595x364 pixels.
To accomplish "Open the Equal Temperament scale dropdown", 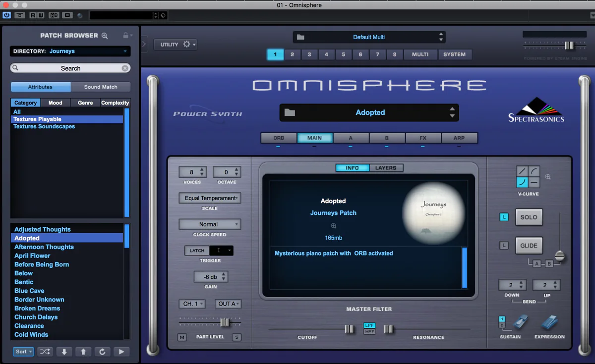I will (x=210, y=198).
